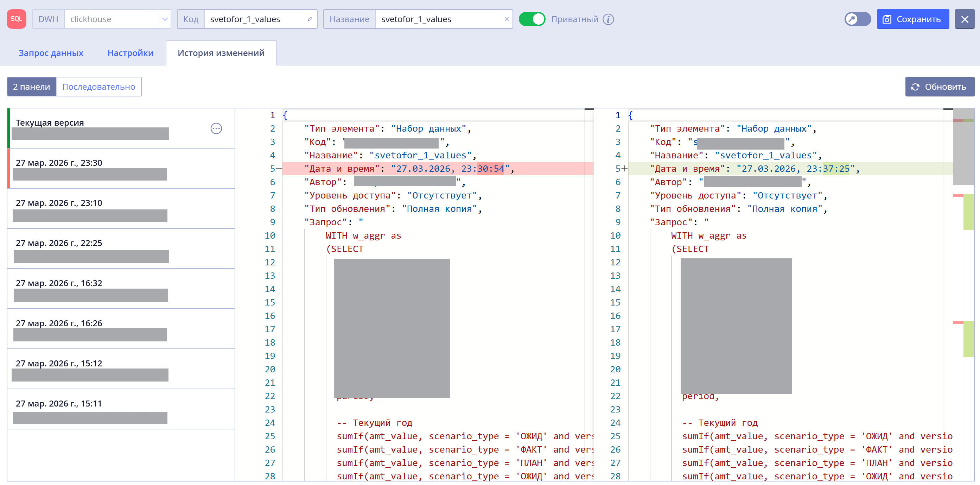Open the clickhouse DWH combo box

coord(112,19)
